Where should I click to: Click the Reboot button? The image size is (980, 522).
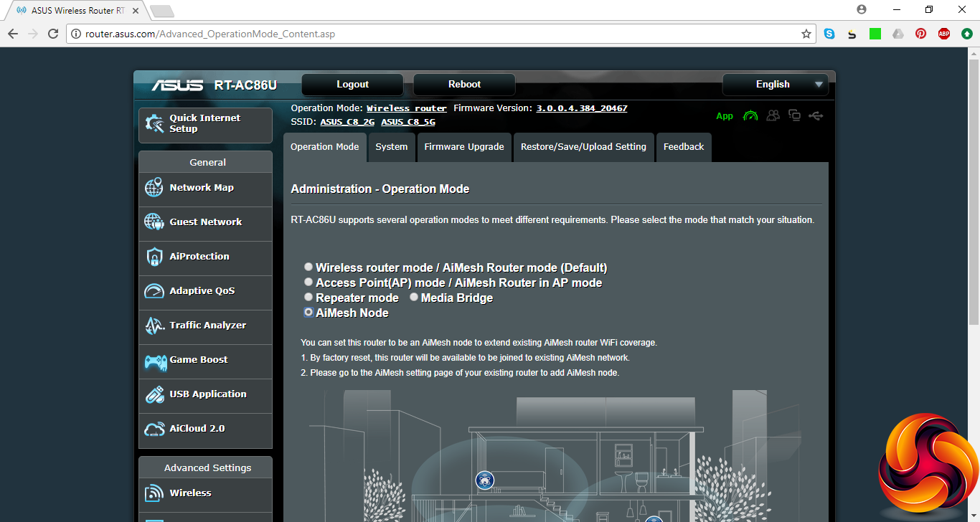coord(465,85)
